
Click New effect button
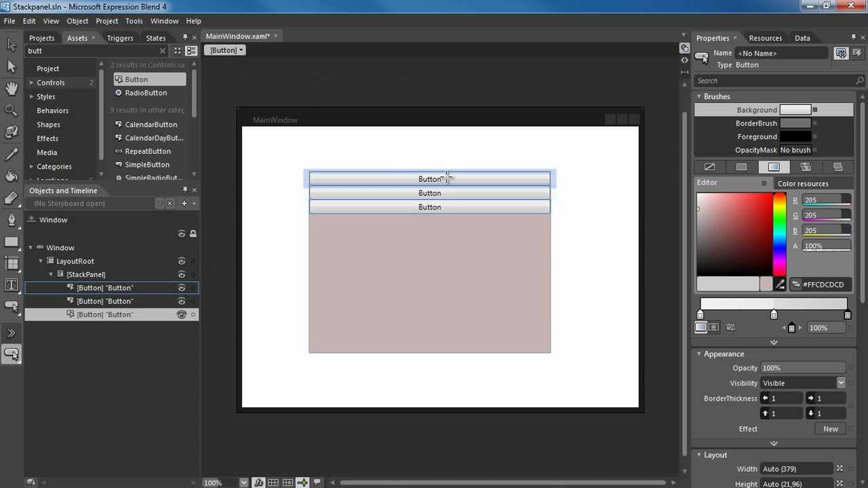831,429
